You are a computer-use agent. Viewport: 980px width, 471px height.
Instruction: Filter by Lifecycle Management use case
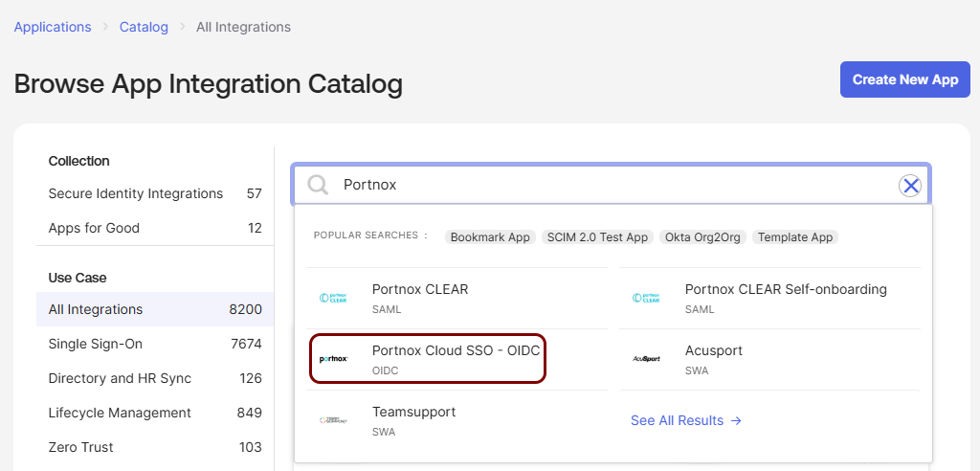(x=120, y=413)
